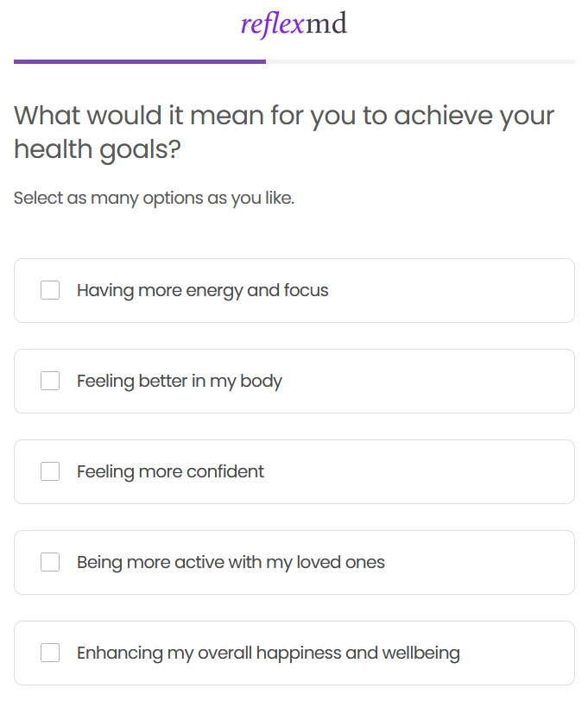588x701 pixels.
Task: Tick the 'Having more energy and focus' checkbox
Action: (x=50, y=290)
